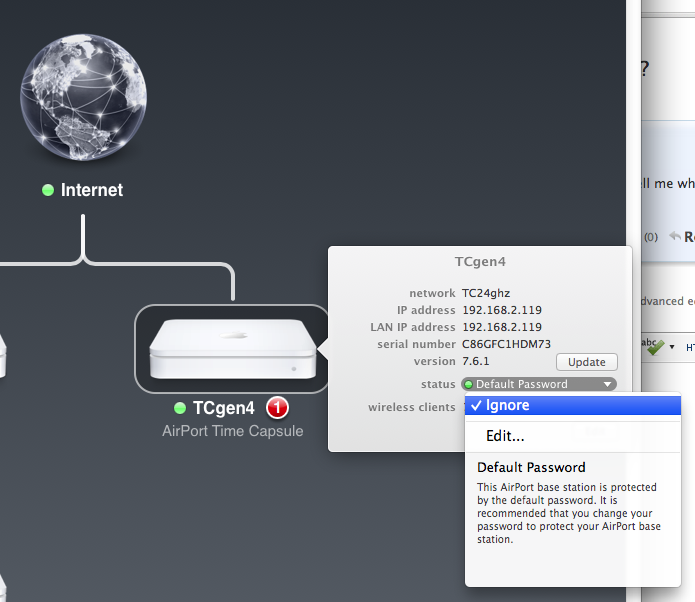Viewport: 695px width, 602px height.
Task: Click the Default Password heading in menu
Action: point(531,468)
